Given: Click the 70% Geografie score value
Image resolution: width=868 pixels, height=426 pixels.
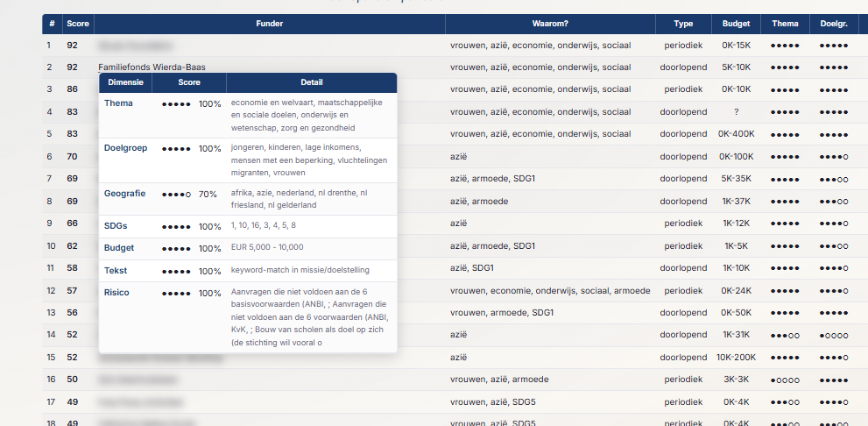Looking at the screenshot, I should coord(208,195).
